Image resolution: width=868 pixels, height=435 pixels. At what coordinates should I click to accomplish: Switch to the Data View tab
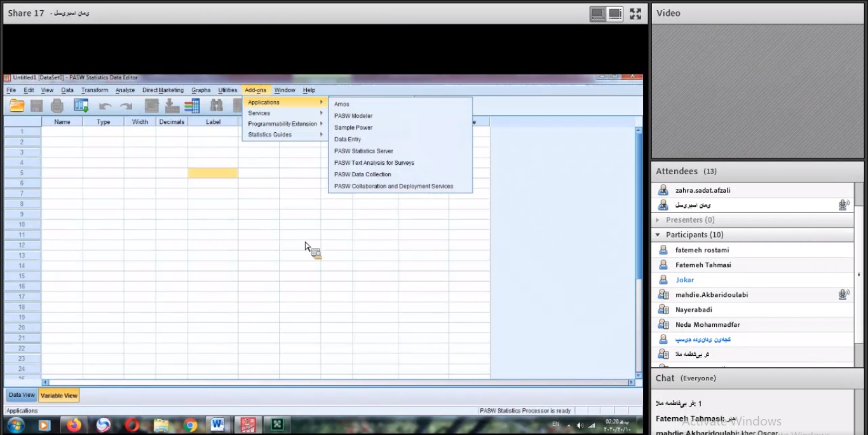point(22,395)
